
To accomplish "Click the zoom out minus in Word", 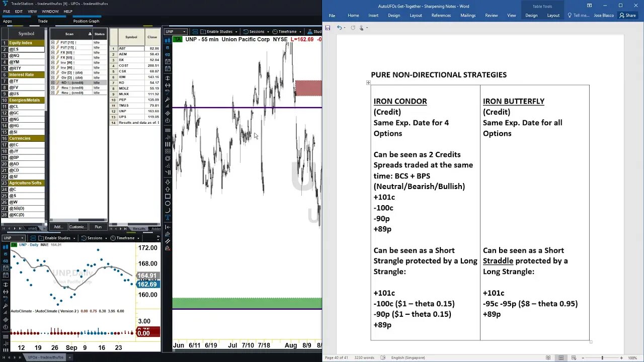I will click(x=583, y=357).
